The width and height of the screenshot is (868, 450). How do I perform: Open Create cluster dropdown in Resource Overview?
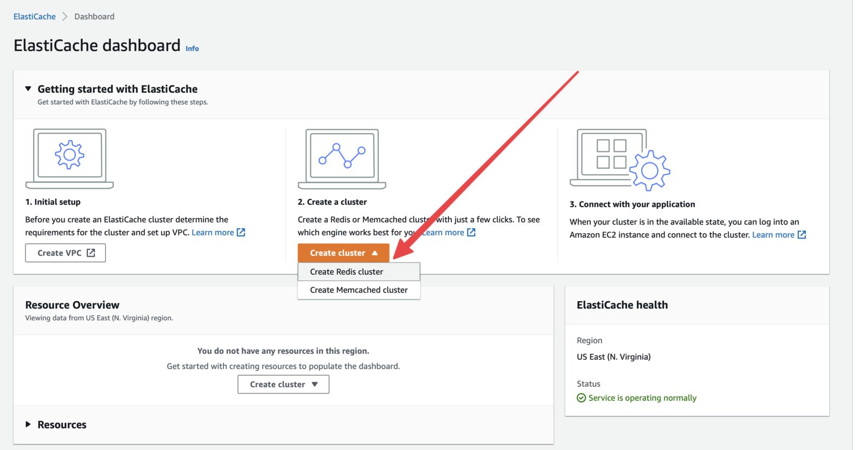coord(283,384)
